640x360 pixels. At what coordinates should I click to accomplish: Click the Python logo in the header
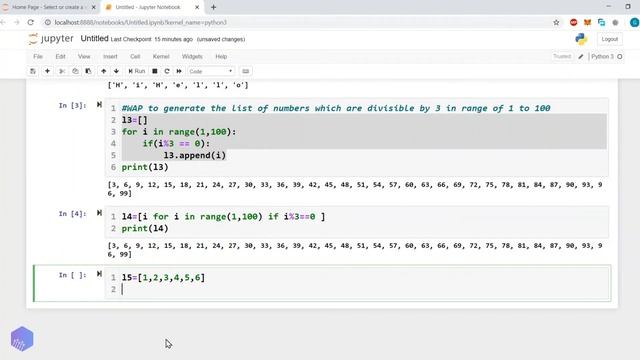(x=581, y=39)
